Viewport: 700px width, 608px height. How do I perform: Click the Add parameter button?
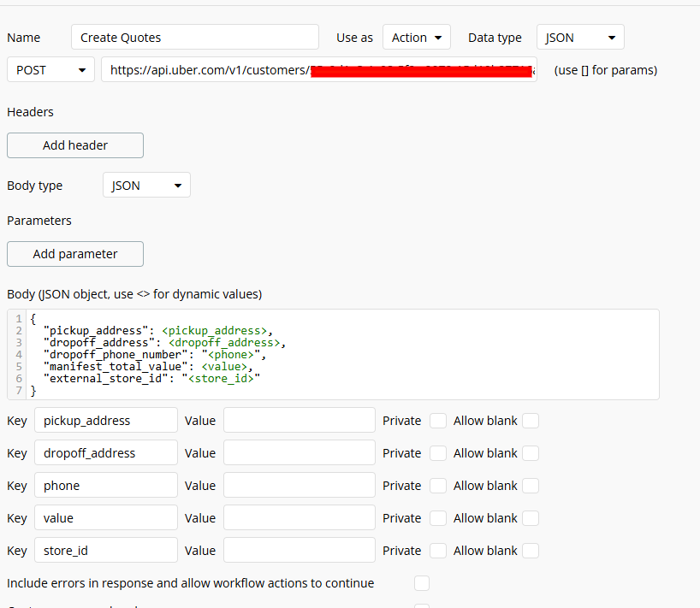coord(75,254)
